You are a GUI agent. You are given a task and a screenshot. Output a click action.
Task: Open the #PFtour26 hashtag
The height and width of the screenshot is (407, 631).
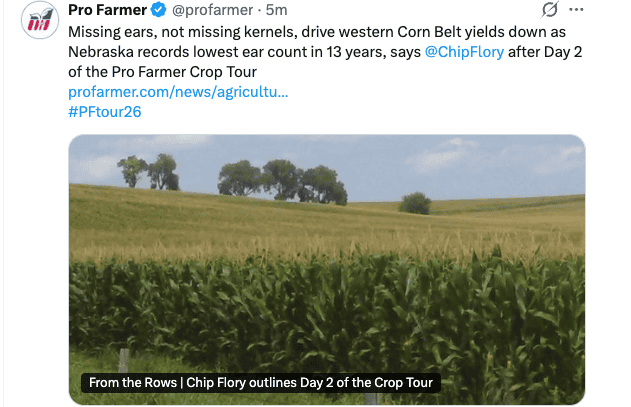point(105,112)
